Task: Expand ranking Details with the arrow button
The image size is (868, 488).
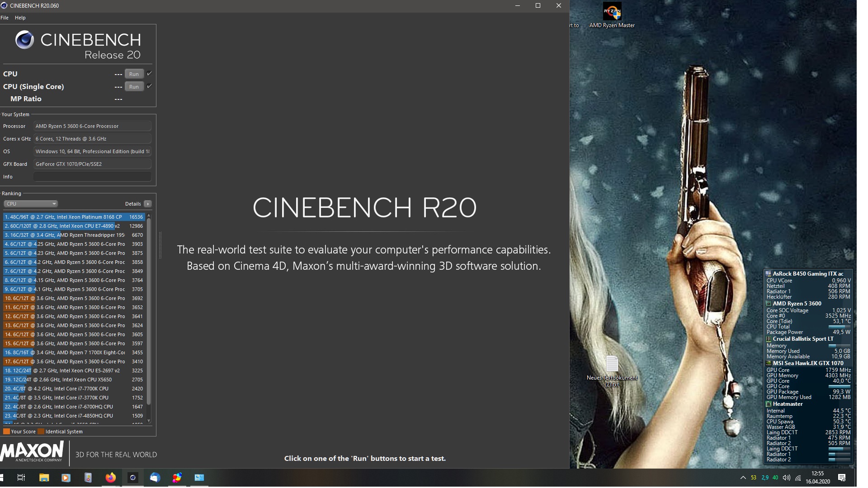Action: (x=148, y=204)
